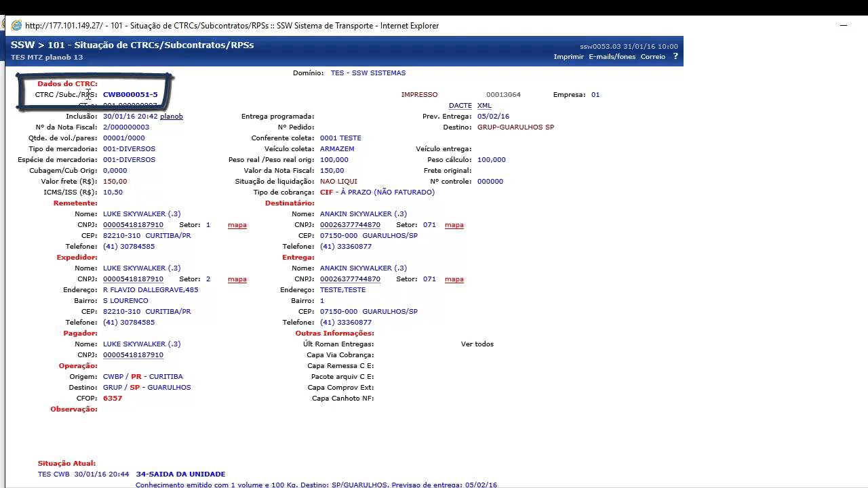Click Prev. Entrega date 05/02/16
Screen dimensions: 868x488
493,117
